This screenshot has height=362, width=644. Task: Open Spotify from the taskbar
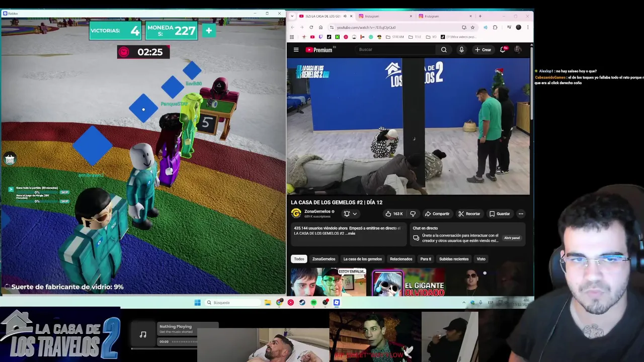tap(313, 303)
